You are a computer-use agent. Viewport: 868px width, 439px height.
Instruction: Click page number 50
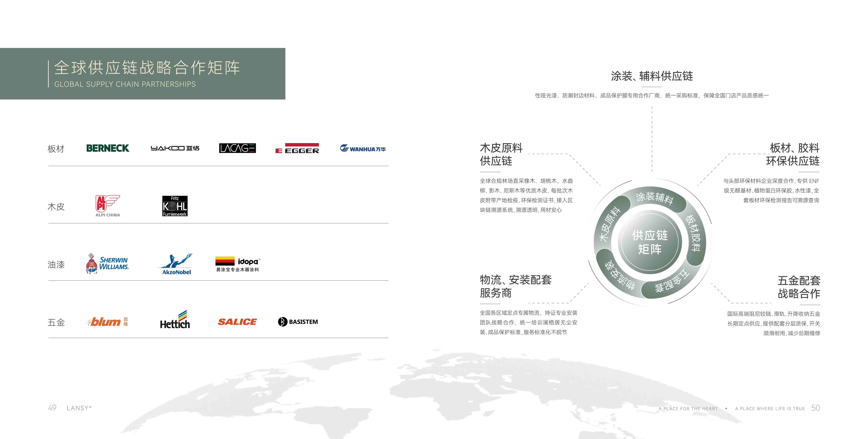[x=816, y=408]
